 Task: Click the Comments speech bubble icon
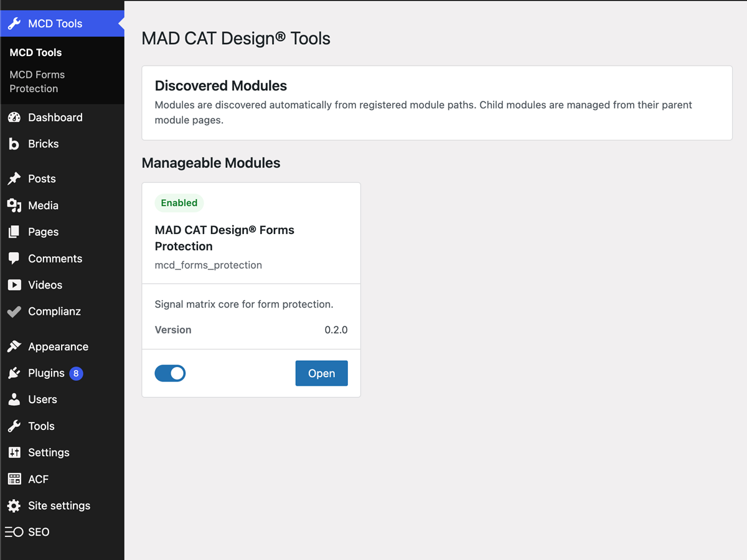click(14, 258)
